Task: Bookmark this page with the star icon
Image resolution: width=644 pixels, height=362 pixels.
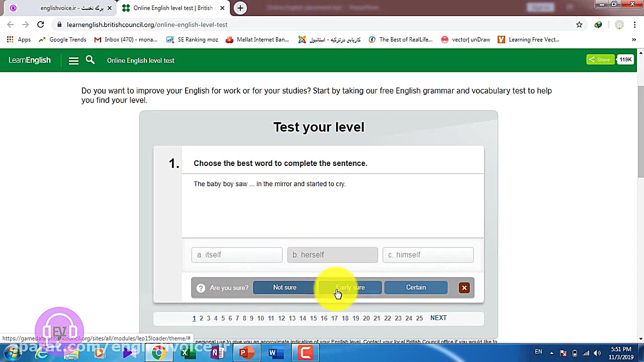Action: click(579, 25)
